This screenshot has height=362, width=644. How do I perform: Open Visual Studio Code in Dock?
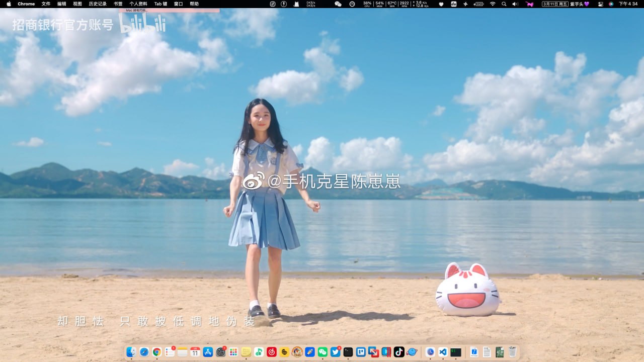[x=443, y=352]
